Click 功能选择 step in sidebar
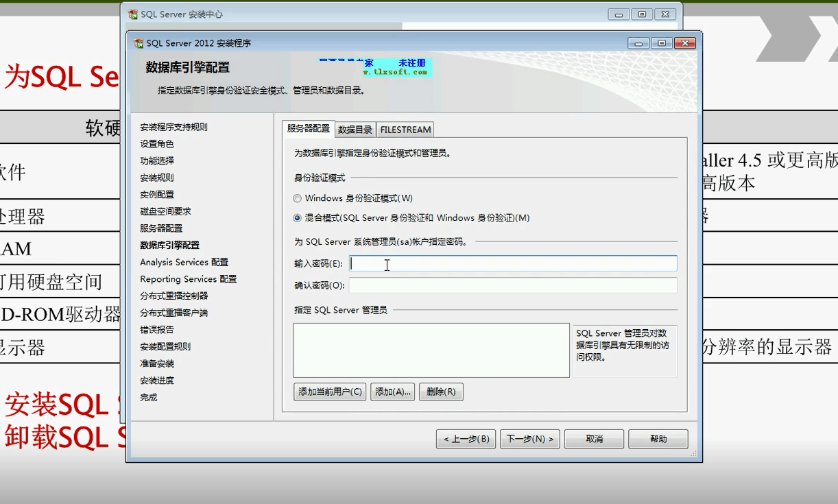 (157, 160)
